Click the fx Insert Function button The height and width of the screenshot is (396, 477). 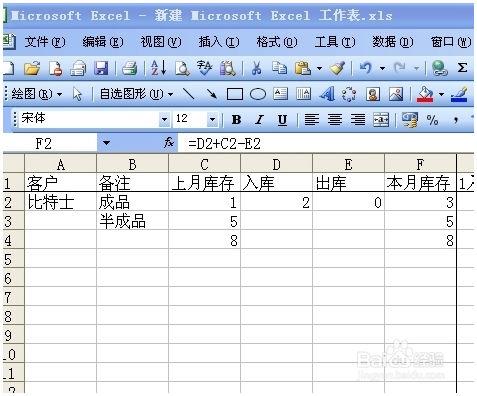169,143
